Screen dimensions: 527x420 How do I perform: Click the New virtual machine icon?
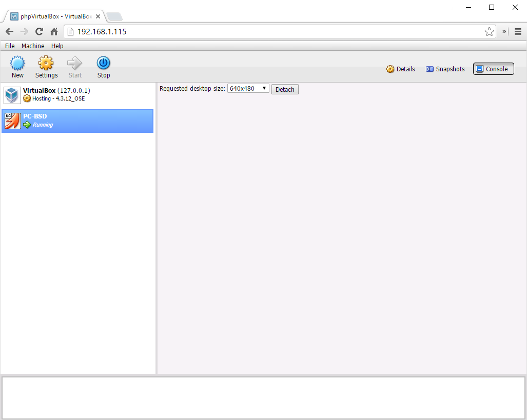tap(17, 64)
